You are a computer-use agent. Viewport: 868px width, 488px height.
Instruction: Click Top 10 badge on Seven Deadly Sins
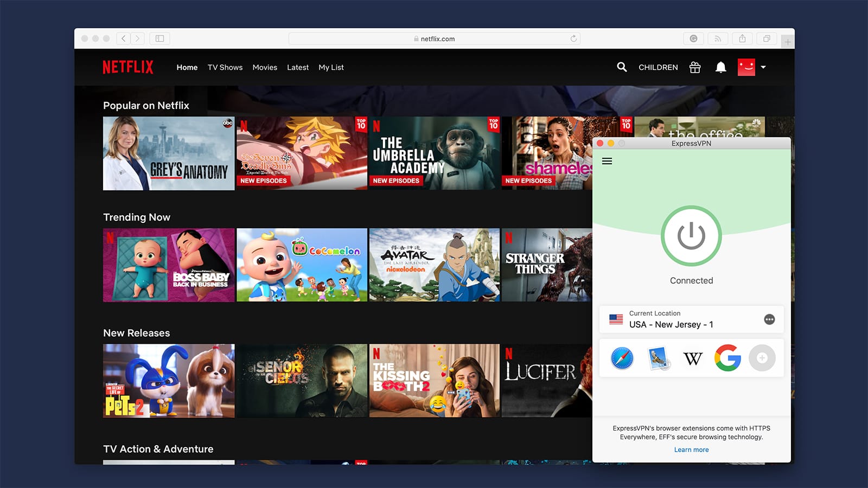pyautogui.click(x=361, y=124)
